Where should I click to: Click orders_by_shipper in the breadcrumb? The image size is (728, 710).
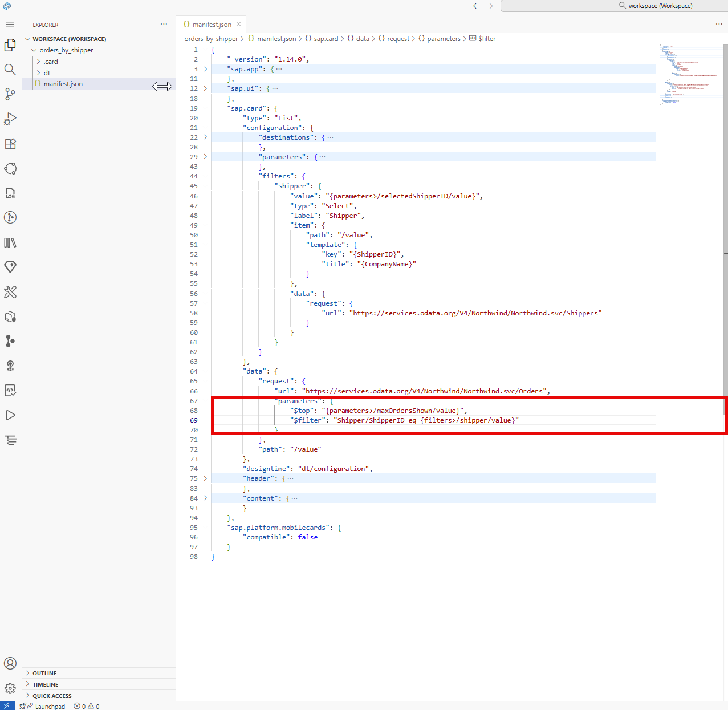coord(211,39)
